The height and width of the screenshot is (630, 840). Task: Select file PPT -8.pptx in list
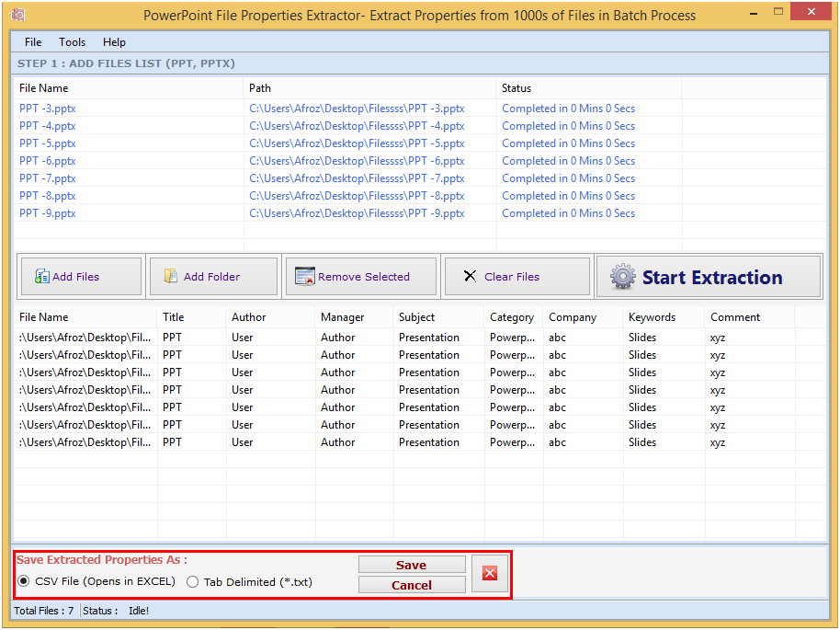[48, 196]
